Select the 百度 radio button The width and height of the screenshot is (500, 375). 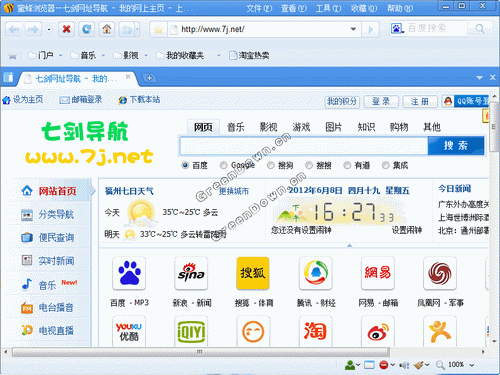pos(185,165)
